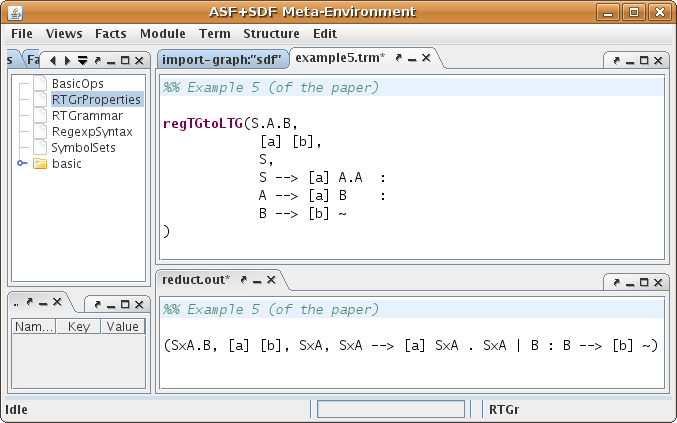
Task: Select RTGrProperties module in tree
Action: pyautogui.click(x=96, y=100)
